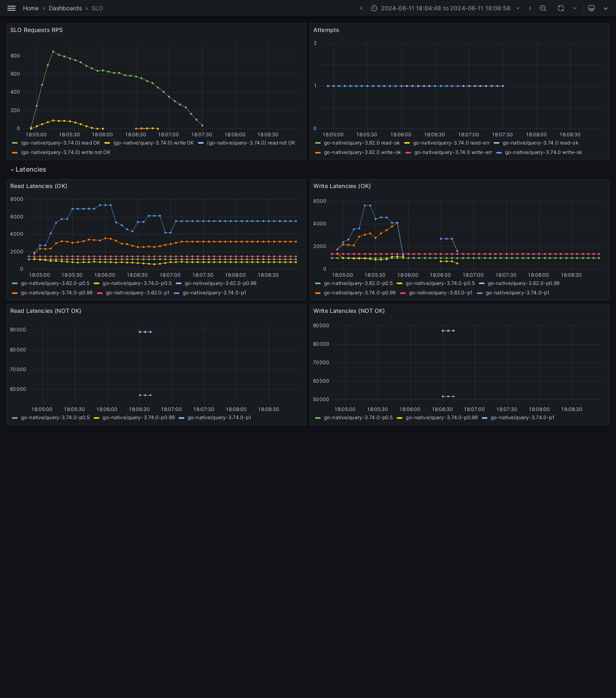The width and height of the screenshot is (616, 698).
Task: Select 3.74.0-p0.99 legend in Read Latencies (NOT OK)
Action: (x=138, y=418)
